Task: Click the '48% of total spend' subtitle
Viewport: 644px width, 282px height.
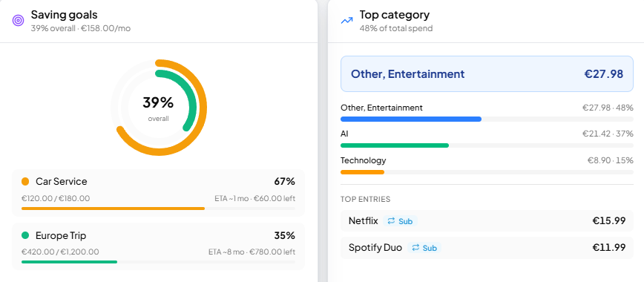Action: [396, 29]
